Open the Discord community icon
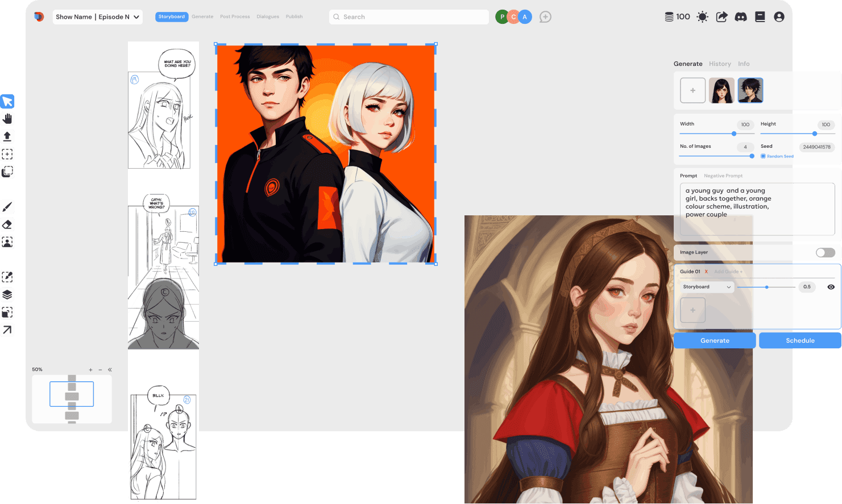This screenshot has width=842, height=504. [x=741, y=17]
